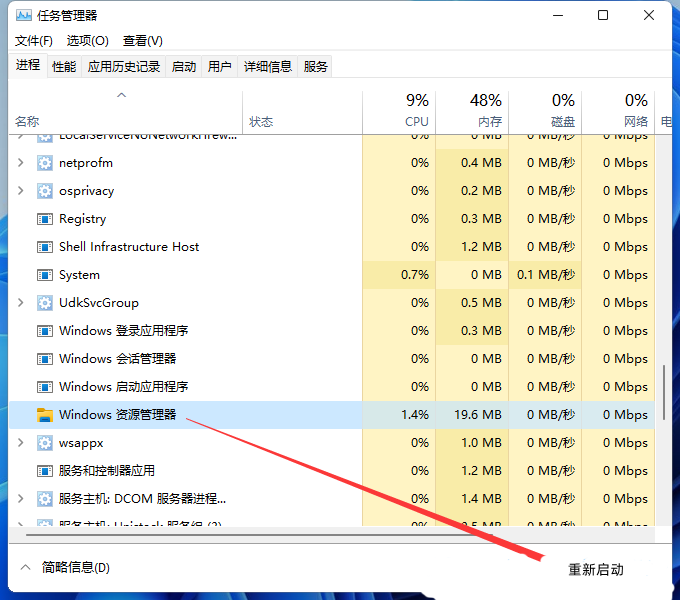Screen dimensions: 680x600
Task: Sort processes by the CPU column header
Action: 416,110
